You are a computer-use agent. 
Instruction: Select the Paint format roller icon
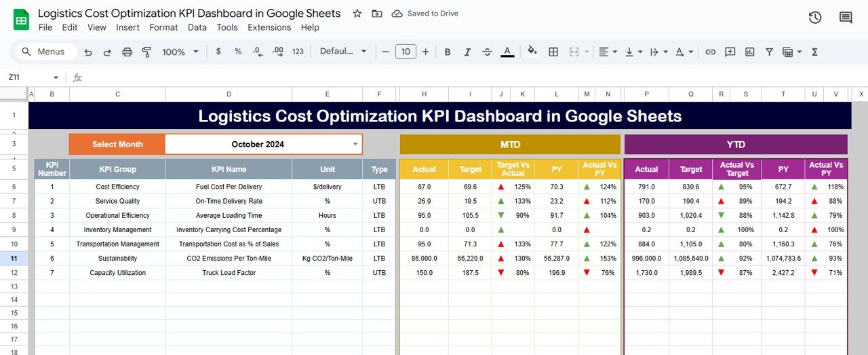click(146, 52)
